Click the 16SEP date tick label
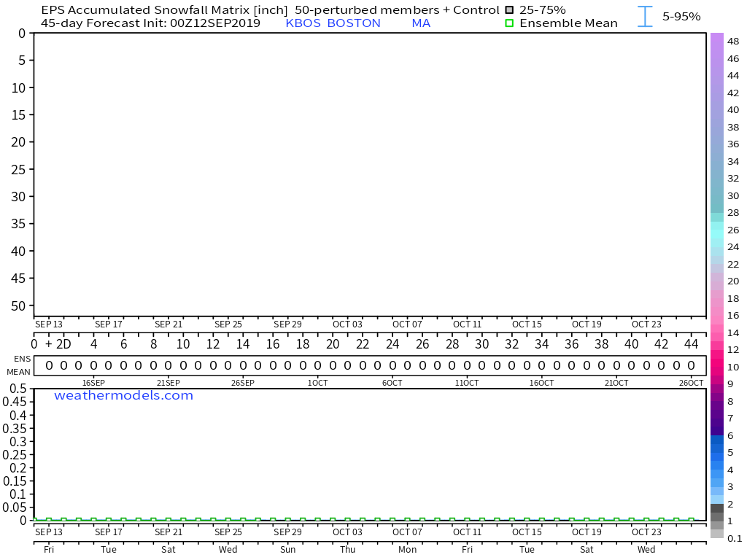 click(x=93, y=383)
